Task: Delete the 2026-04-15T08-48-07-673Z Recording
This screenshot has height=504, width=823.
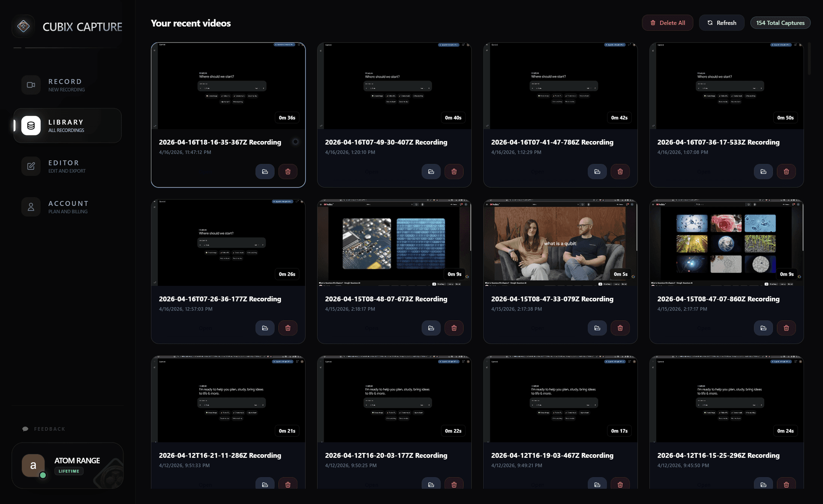Action: point(454,328)
